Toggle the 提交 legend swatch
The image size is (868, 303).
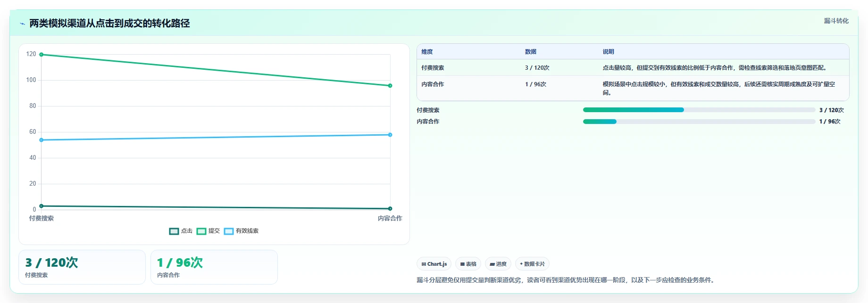point(201,231)
